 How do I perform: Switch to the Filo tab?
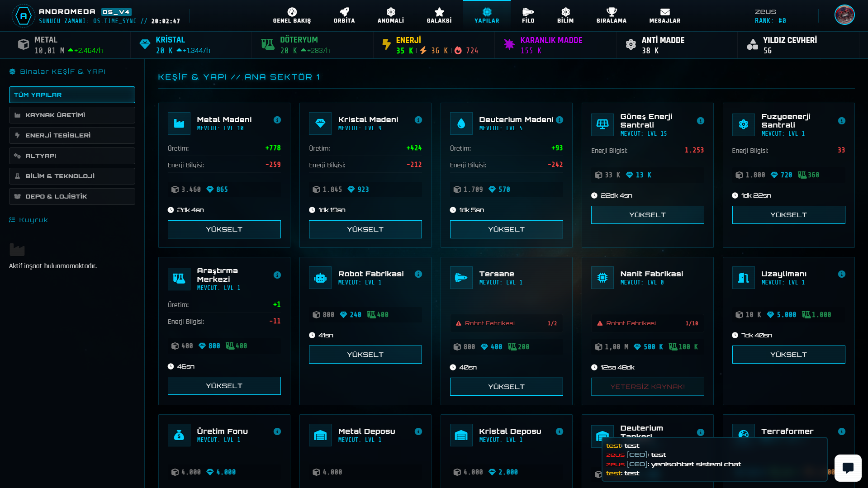click(x=528, y=15)
